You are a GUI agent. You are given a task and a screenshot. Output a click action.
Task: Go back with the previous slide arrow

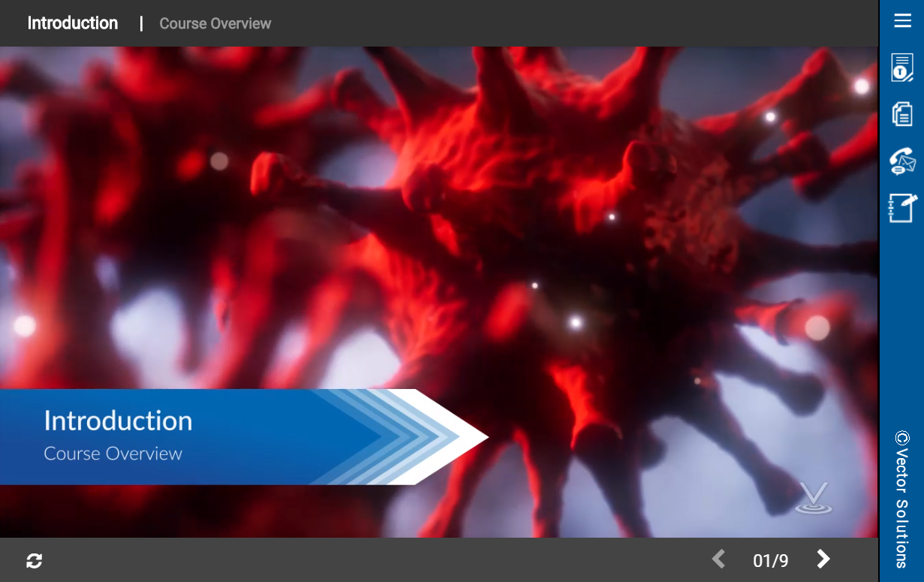(718, 559)
